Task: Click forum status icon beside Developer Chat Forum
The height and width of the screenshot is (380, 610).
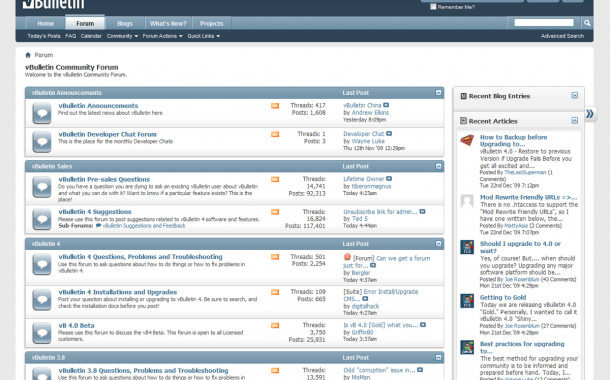Action: 42,142
